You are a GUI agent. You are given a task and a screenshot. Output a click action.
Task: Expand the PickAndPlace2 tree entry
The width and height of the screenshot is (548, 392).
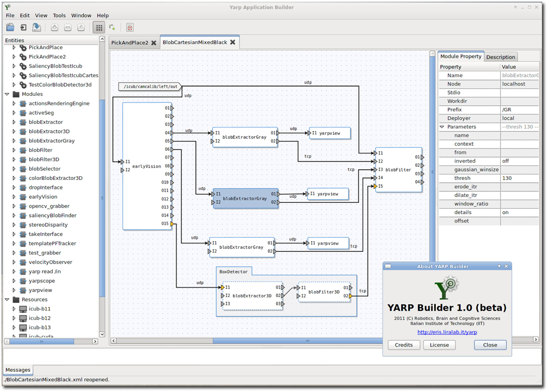pos(14,57)
